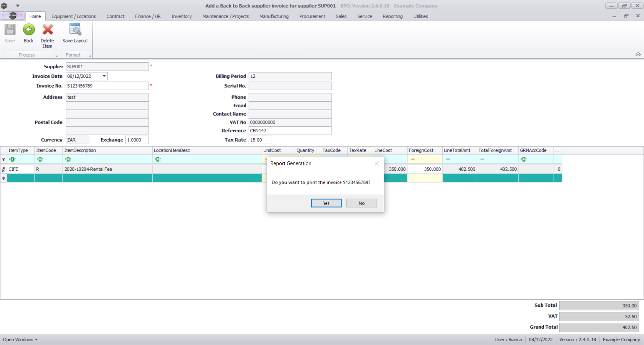The image size is (644, 345).
Task: Click the Sub Total value field
Action: [x=599, y=306]
